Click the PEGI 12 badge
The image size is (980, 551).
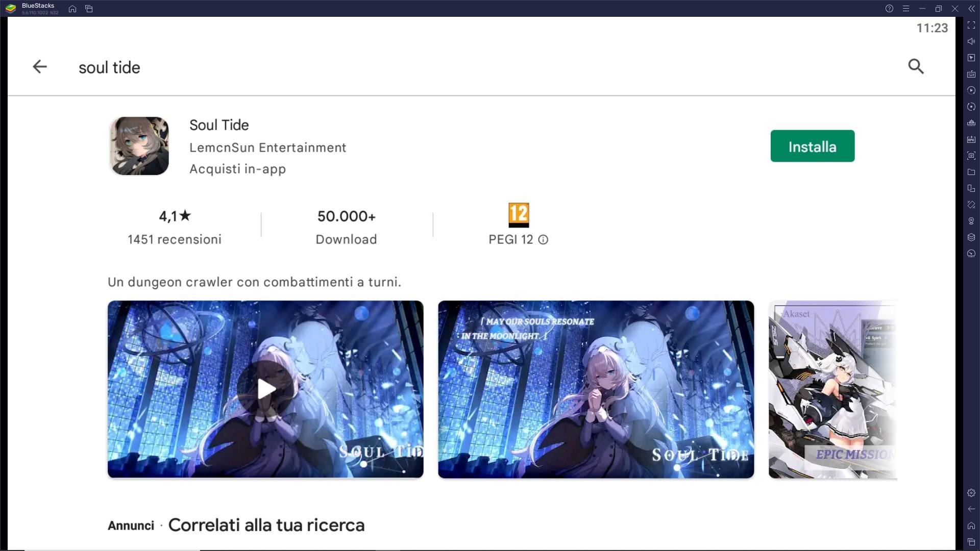519,215
